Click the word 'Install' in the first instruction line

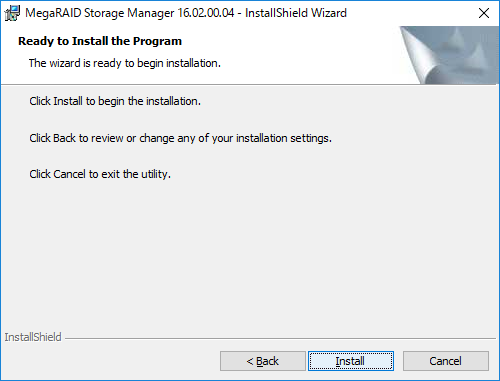coord(68,101)
